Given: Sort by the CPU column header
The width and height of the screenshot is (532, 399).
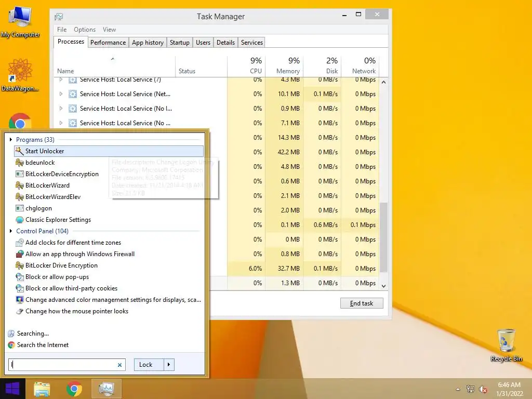Looking at the screenshot, I should point(246,66).
